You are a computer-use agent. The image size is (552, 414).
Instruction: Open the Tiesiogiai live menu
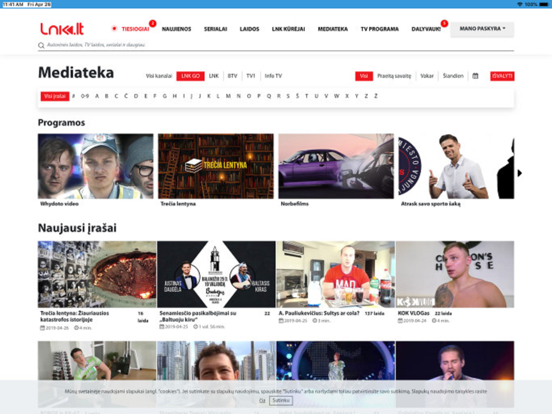pyautogui.click(x=135, y=29)
